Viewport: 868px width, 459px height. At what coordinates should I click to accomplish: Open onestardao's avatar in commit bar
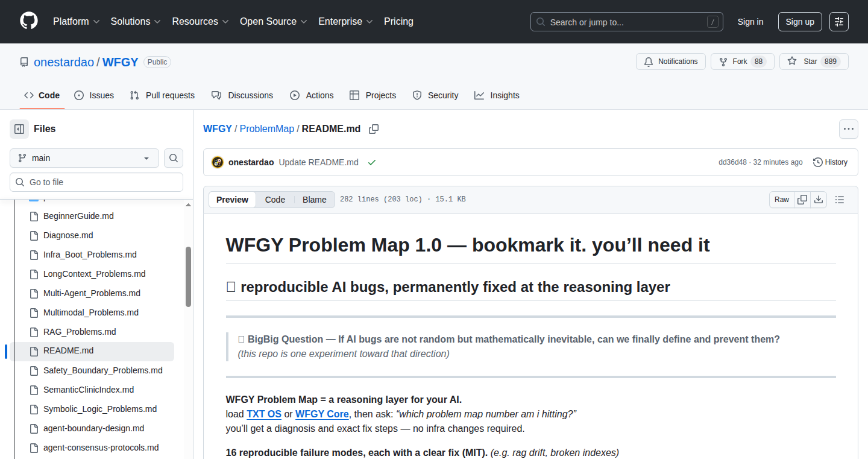click(218, 162)
